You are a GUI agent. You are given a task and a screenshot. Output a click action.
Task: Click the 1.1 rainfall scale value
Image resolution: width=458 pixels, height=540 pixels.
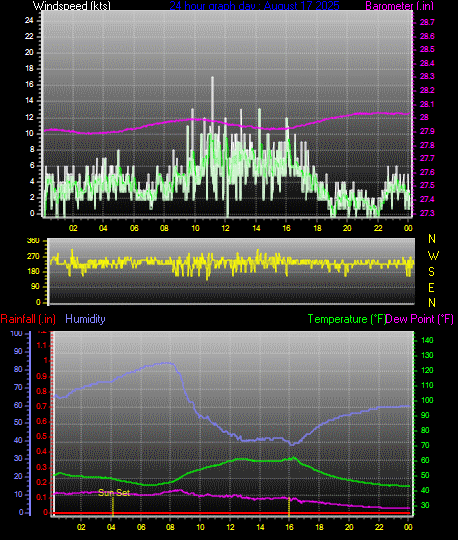[x=42, y=345]
